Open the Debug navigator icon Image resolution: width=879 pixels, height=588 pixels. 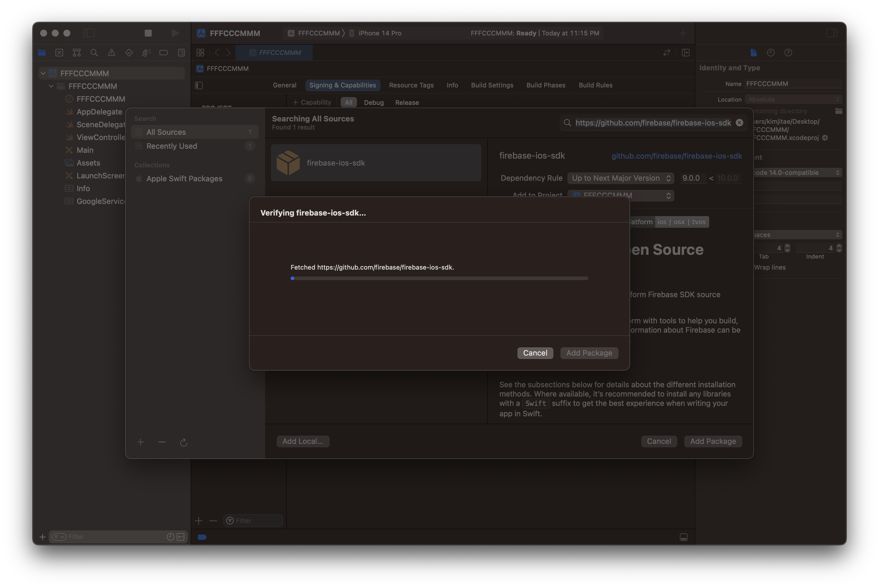click(146, 53)
